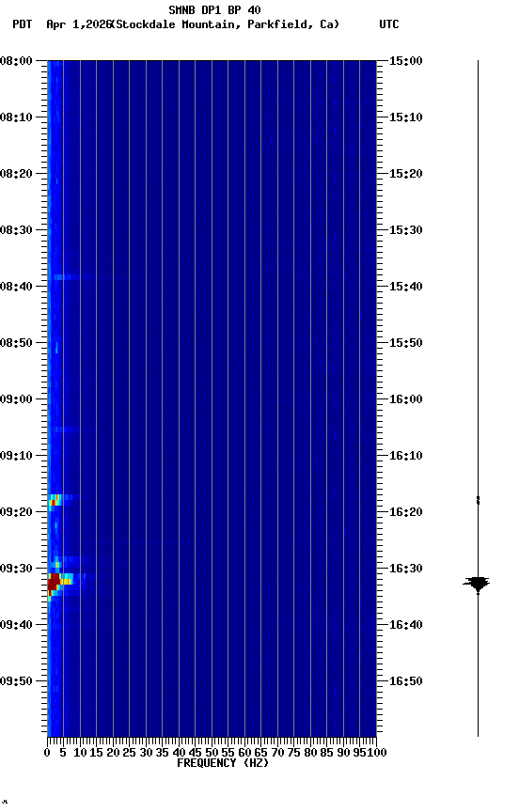
Task: Click the 15:40 UTC time label
Action: pyautogui.click(x=406, y=287)
